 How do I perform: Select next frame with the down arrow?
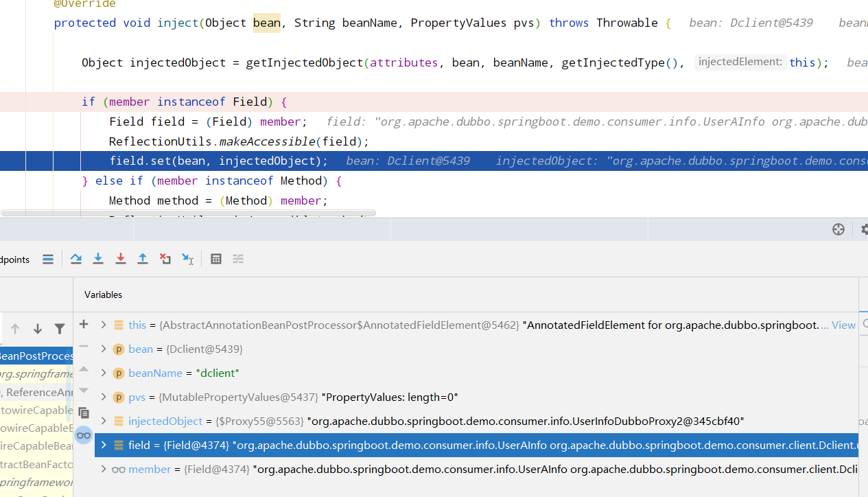coord(38,329)
